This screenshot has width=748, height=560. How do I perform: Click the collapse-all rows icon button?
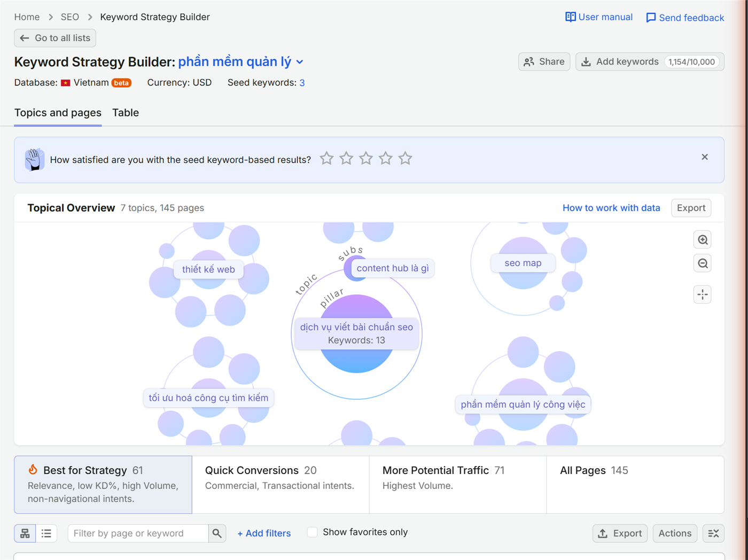[713, 533]
